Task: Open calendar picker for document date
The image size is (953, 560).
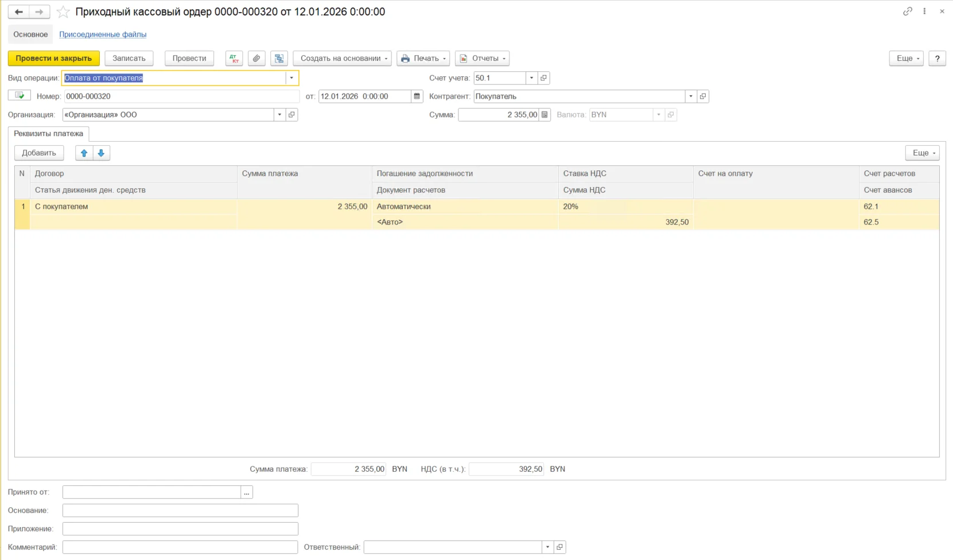Action: [x=417, y=96]
